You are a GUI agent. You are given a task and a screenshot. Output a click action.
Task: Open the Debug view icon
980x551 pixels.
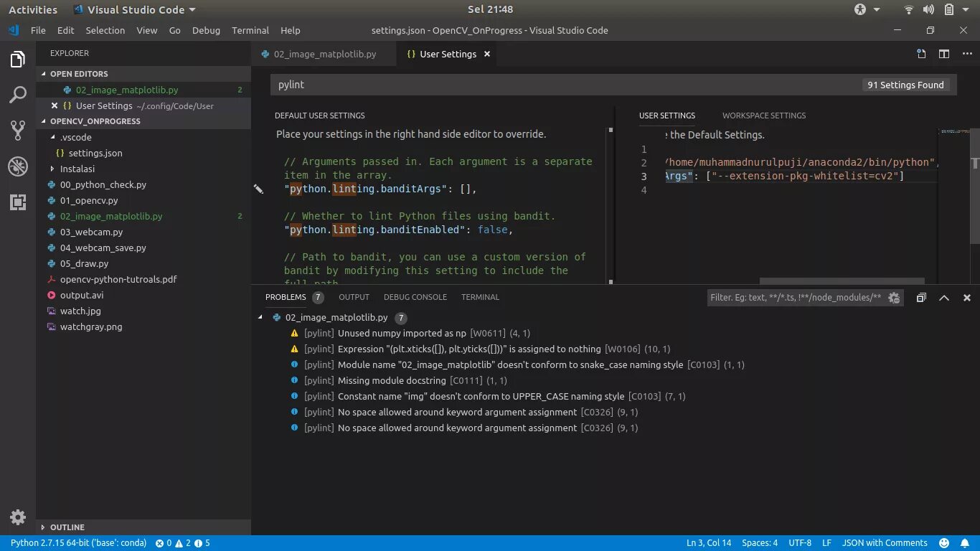click(x=18, y=166)
